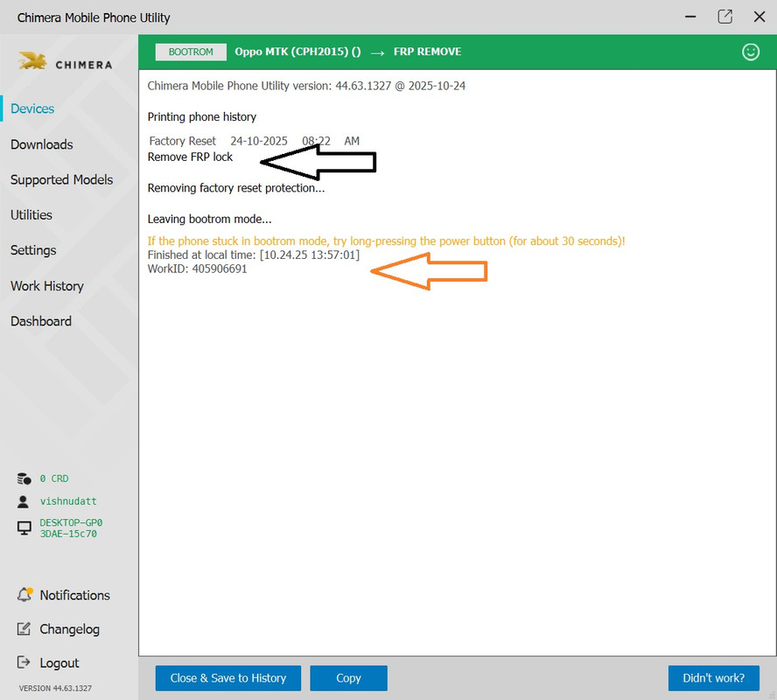Click the Leaving bootrom mode... line
777x700 pixels.
(210, 219)
